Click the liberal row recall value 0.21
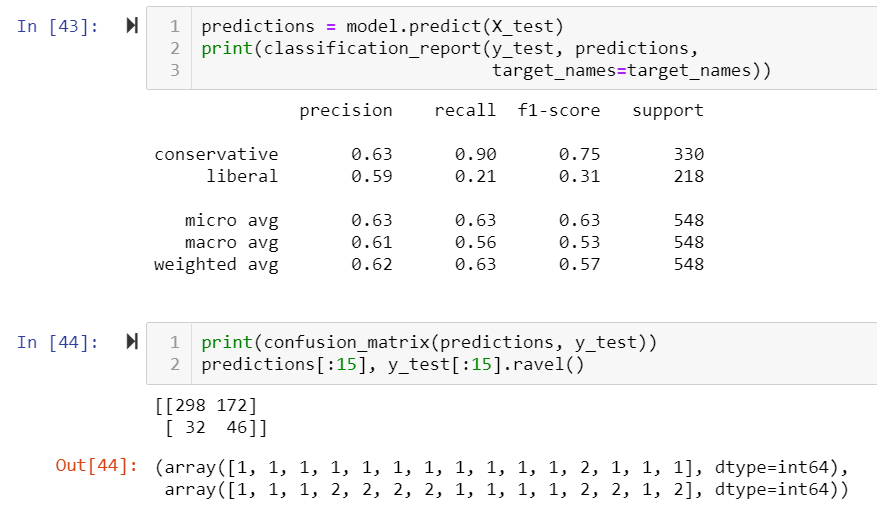The width and height of the screenshot is (877, 525). [x=475, y=177]
